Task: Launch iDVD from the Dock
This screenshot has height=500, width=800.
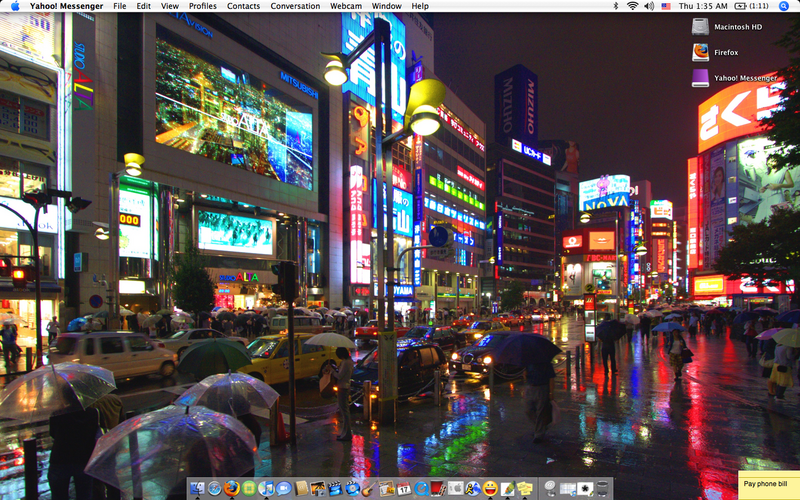Action: coord(353,488)
